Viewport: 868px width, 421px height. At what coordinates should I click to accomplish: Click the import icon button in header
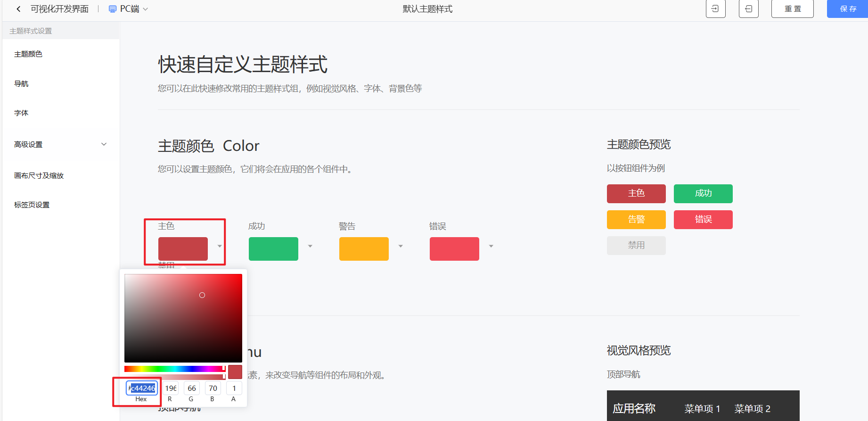[x=715, y=8]
